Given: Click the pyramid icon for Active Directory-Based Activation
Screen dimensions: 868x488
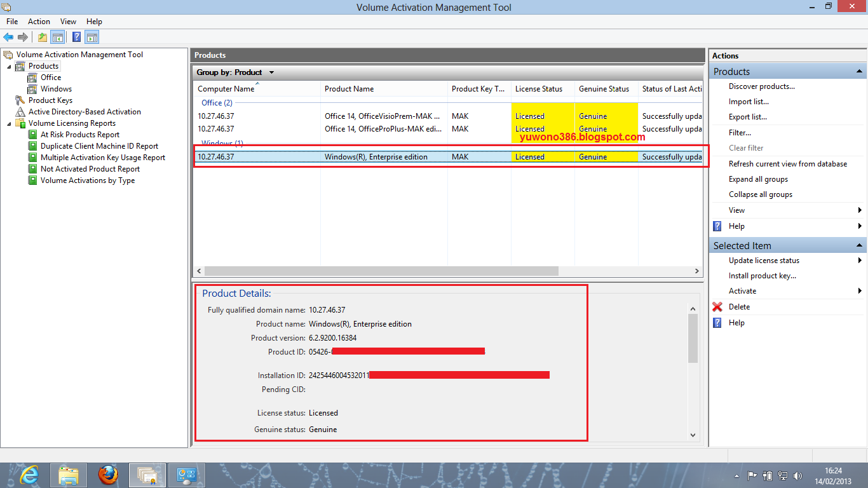Looking at the screenshot, I should (x=20, y=112).
